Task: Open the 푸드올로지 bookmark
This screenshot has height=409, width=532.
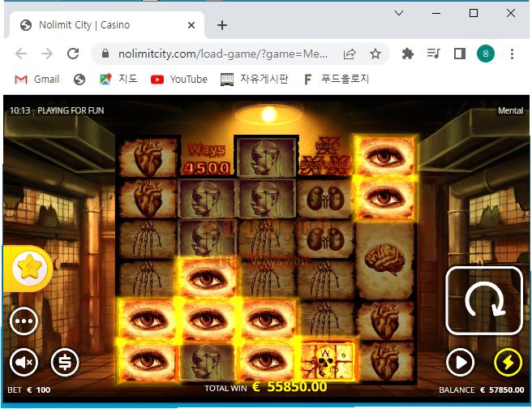Action: tap(336, 80)
